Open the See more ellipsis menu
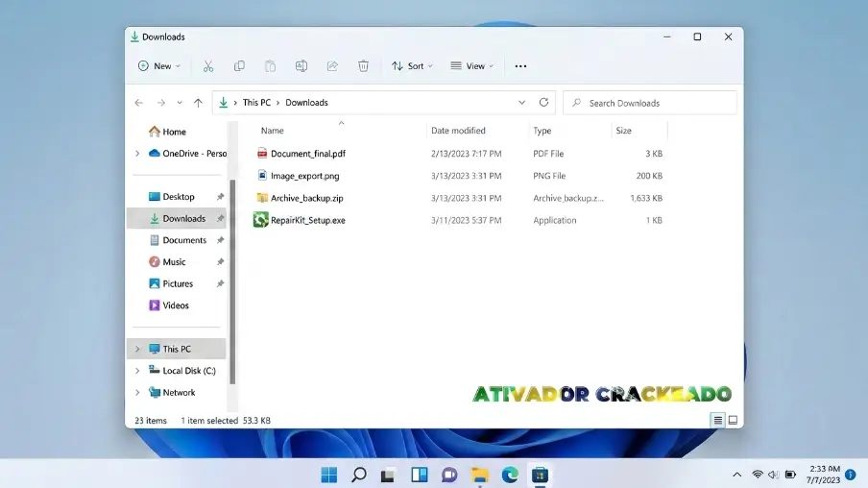868x488 pixels. point(520,66)
